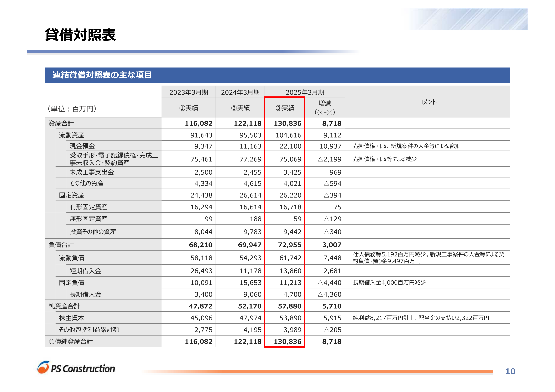
Task: Click 8,718 in the 負債純資産合計 row
Action: (332, 342)
